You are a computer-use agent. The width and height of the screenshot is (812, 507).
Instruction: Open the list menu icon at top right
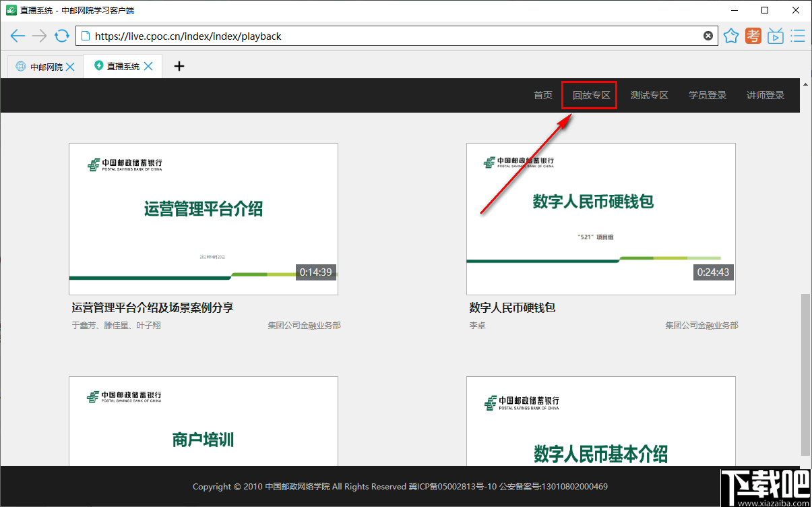pyautogui.click(x=798, y=36)
